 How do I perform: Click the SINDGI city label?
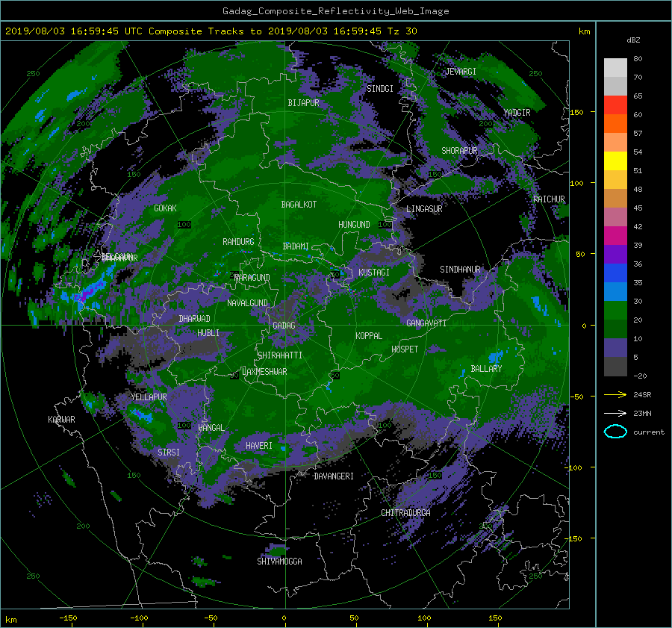click(x=380, y=89)
